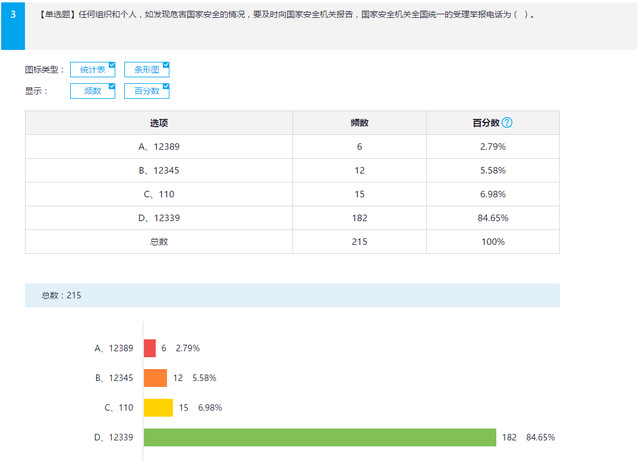639x462 pixels.
Task: Click the orange bar for B、12345
Action: pos(155,378)
